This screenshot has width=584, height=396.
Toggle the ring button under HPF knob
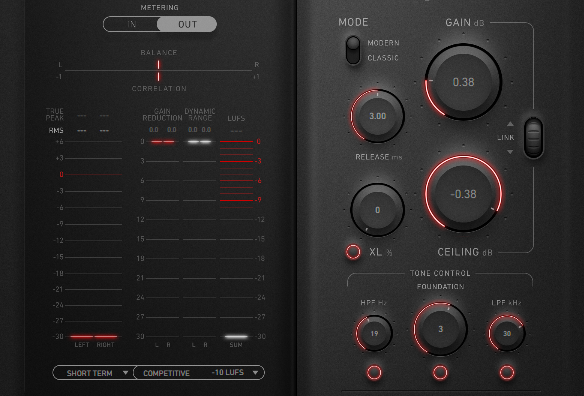(374, 372)
